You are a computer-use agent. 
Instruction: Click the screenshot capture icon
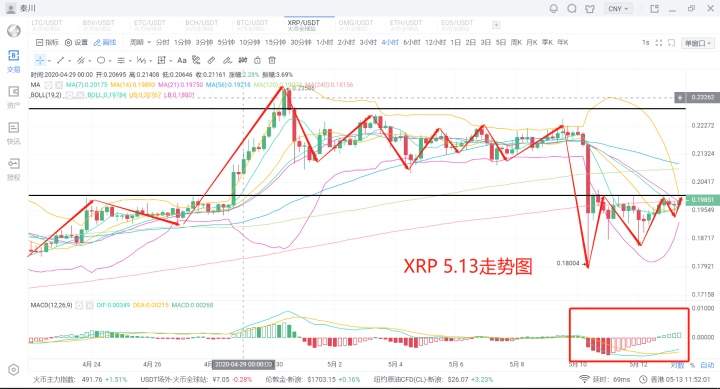click(671, 43)
